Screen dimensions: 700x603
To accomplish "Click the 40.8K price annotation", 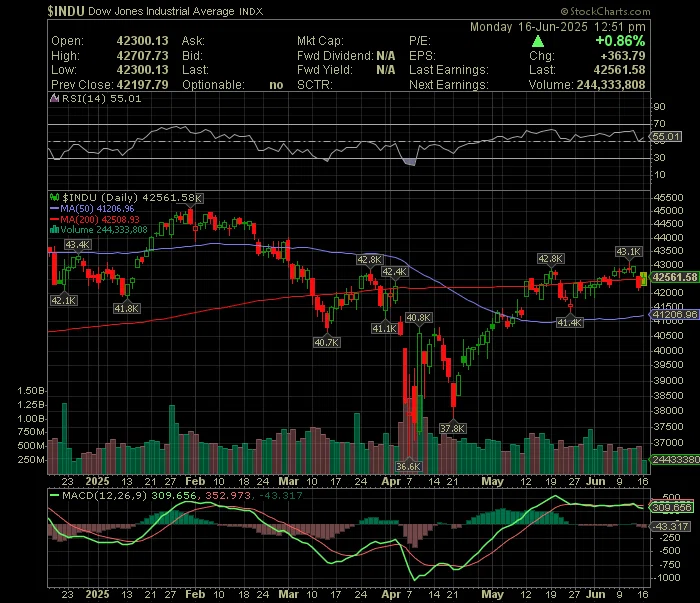I will click(418, 318).
